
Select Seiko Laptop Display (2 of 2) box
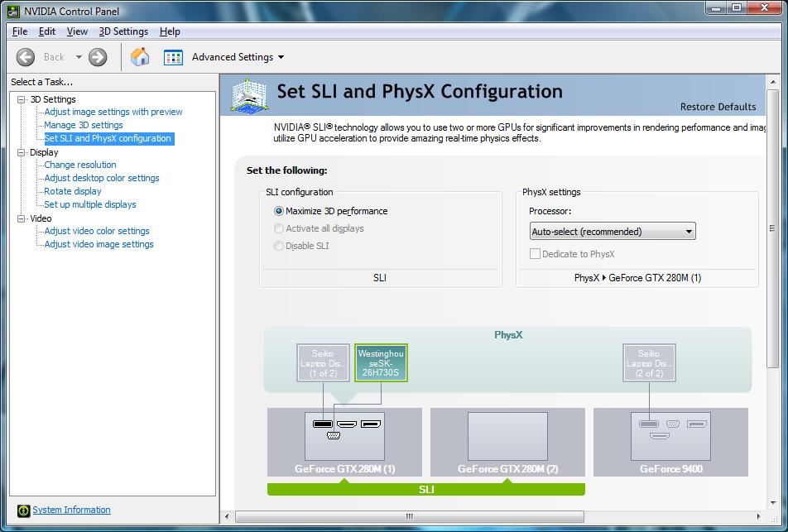coord(649,362)
